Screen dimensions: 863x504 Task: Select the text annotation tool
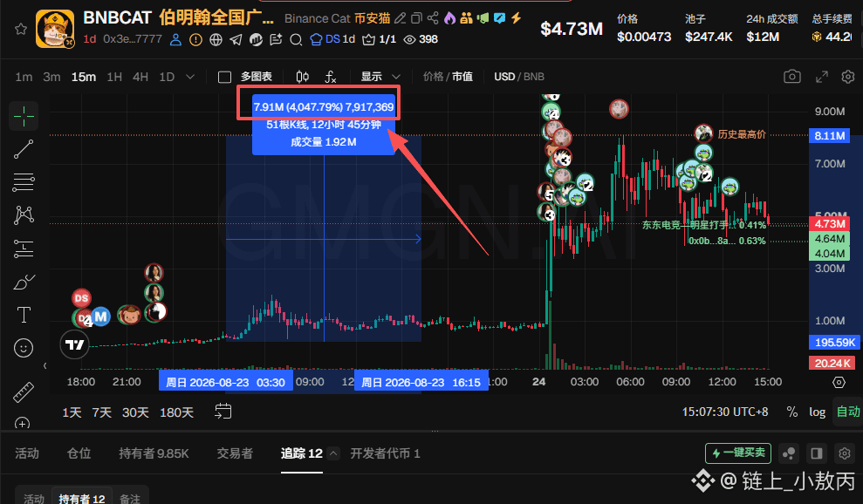tap(24, 315)
